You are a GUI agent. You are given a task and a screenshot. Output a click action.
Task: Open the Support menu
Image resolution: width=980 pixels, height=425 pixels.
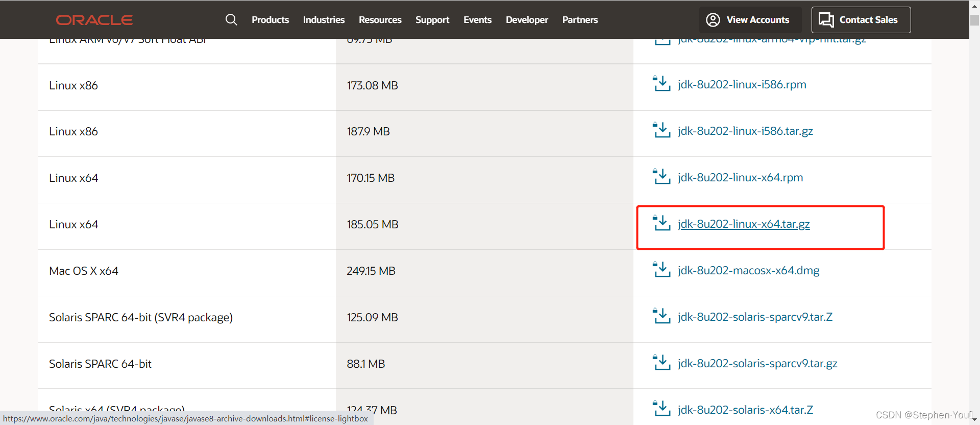432,20
